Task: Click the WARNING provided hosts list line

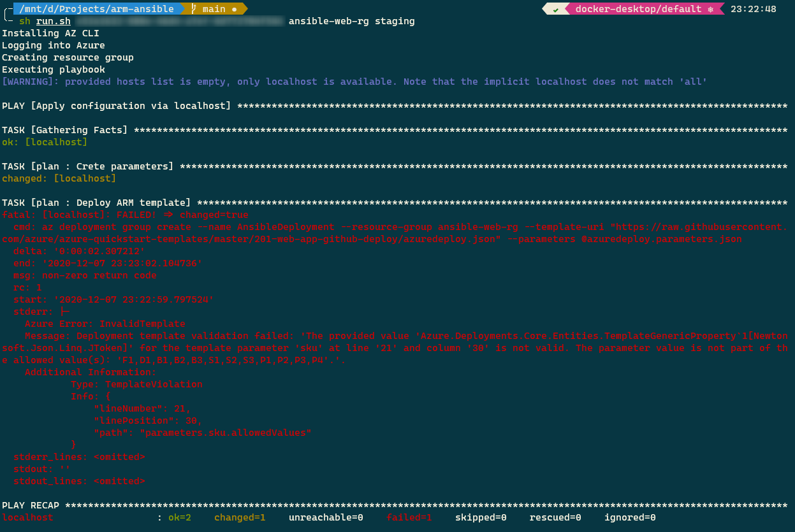Action: 354,82
